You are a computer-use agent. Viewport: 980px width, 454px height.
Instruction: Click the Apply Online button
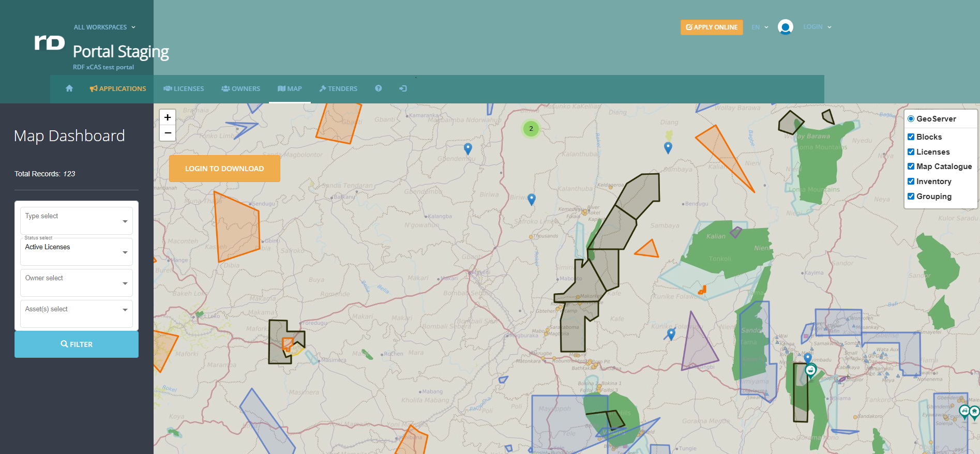tap(712, 27)
